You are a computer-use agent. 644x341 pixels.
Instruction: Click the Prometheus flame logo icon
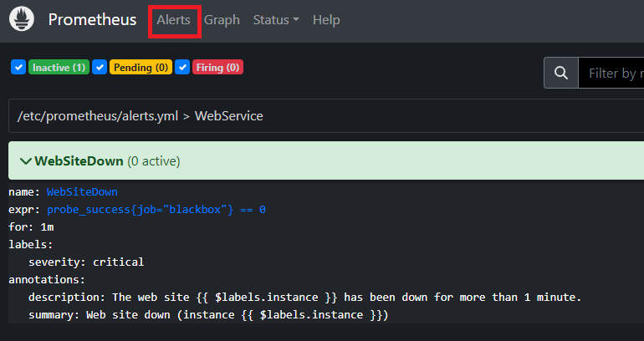click(22, 20)
